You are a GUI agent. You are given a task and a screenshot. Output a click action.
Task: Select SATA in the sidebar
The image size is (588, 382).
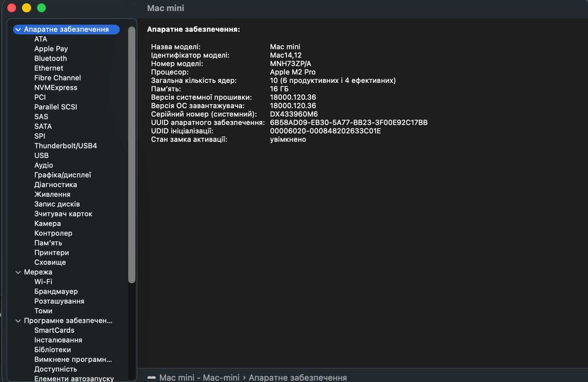pos(43,126)
